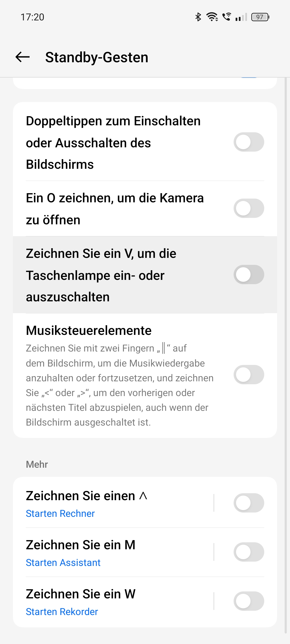The image size is (290, 644).
Task: Tap the Wi-Fi status icon
Action: click(212, 17)
